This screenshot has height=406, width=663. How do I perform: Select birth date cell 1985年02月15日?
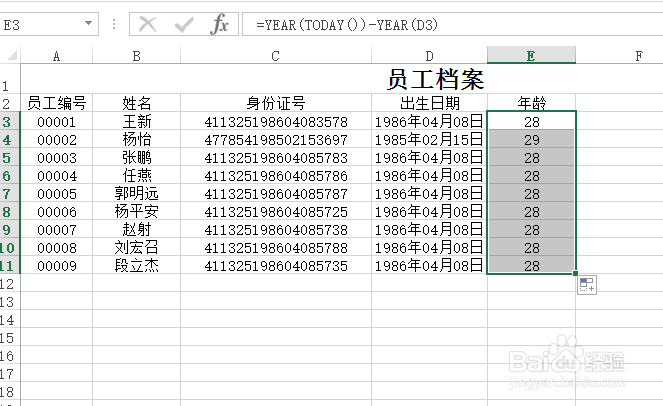(429, 140)
